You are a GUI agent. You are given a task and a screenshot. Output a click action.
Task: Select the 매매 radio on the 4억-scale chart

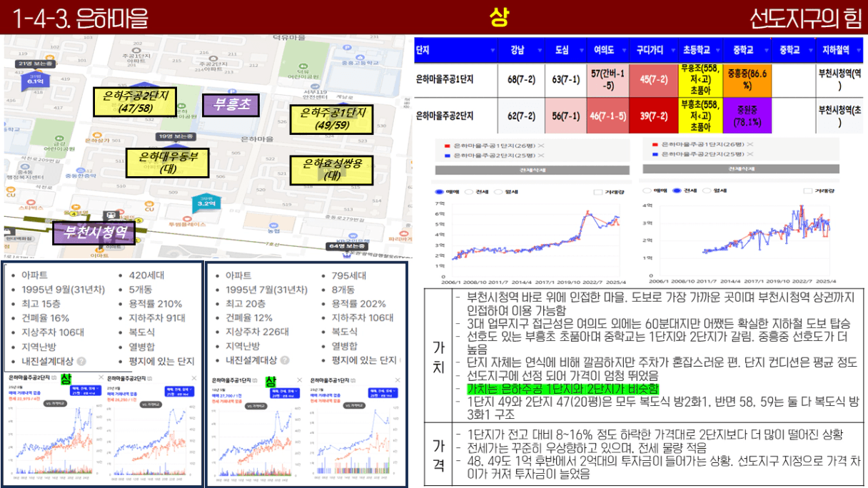point(647,190)
